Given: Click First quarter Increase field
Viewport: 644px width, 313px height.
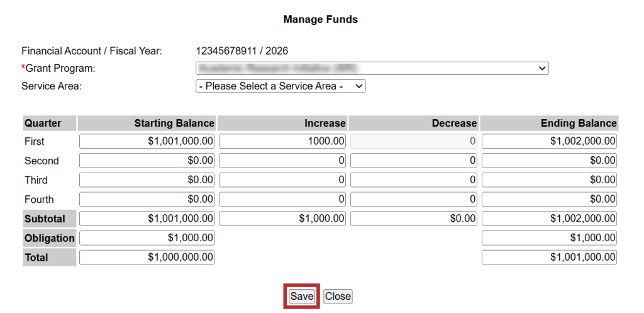Looking at the screenshot, I should [282, 142].
